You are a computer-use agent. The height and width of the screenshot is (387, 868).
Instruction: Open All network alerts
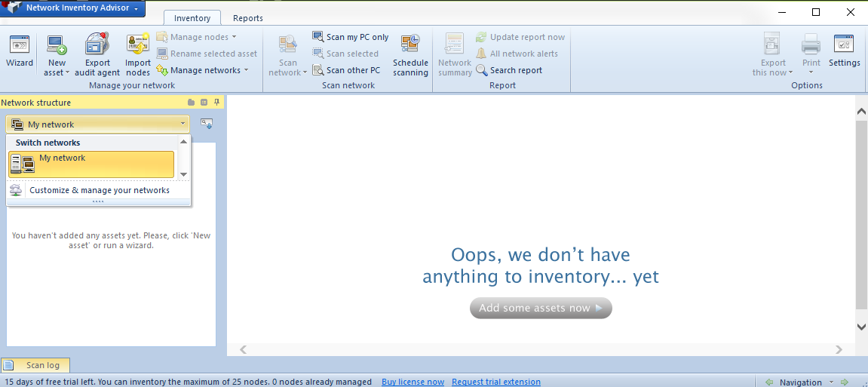click(517, 54)
